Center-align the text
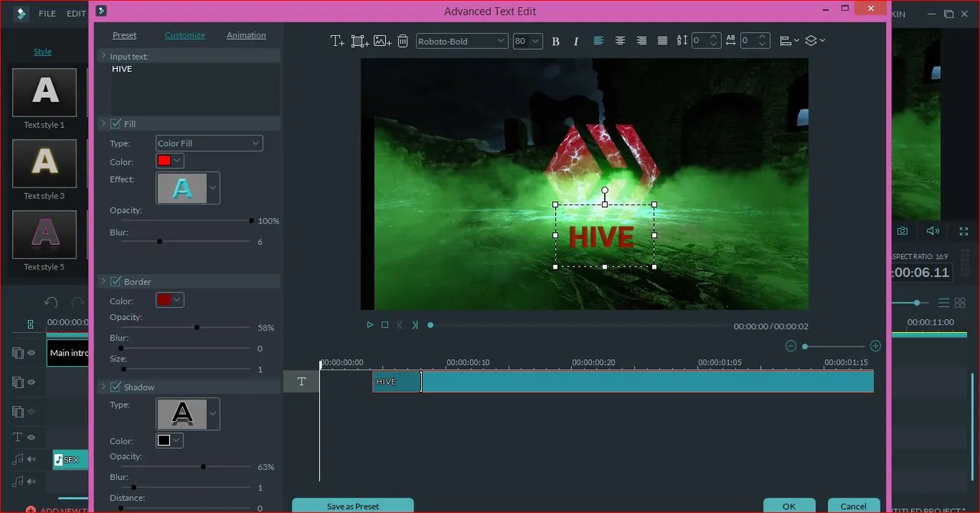The height and width of the screenshot is (513, 980). click(620, 41)
